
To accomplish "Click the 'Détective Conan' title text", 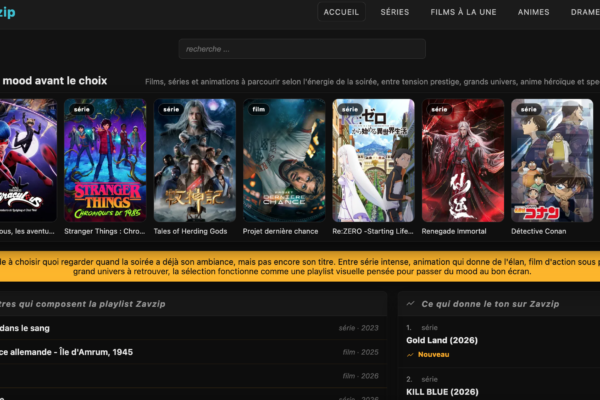I will (x=538, y=231).
